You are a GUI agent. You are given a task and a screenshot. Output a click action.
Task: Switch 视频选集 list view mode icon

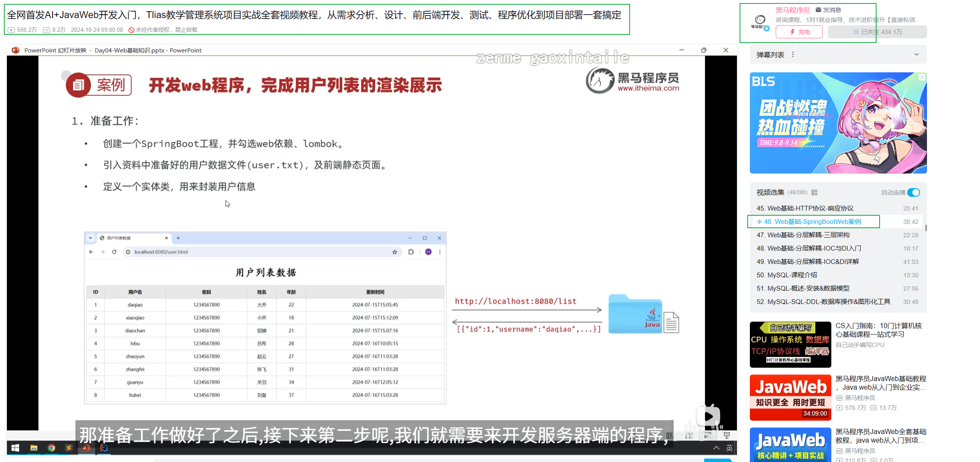815,192
